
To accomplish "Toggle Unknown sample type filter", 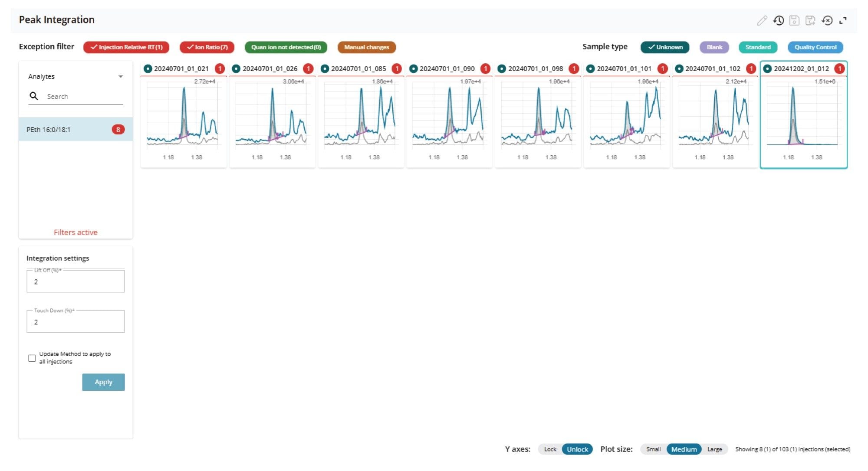I will [x=665, y=47].
